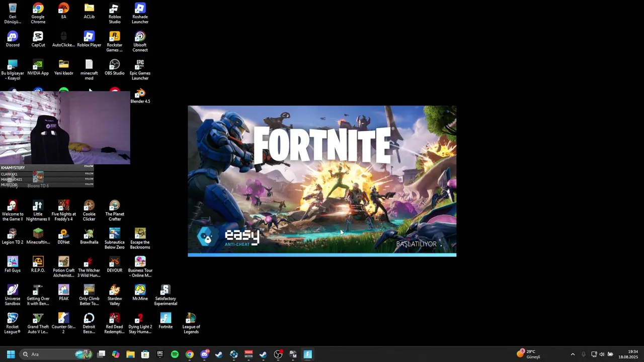Screen dimensions: 644x362
Task: Select the Brawlhalla desktop icon
Action: [89, 236]
